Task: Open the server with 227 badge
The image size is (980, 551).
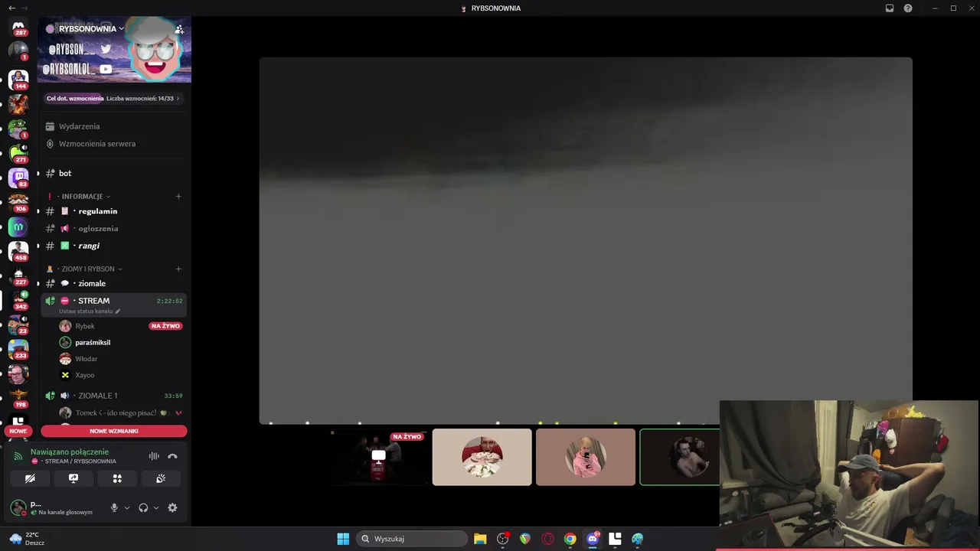Action: pos(18,275)
